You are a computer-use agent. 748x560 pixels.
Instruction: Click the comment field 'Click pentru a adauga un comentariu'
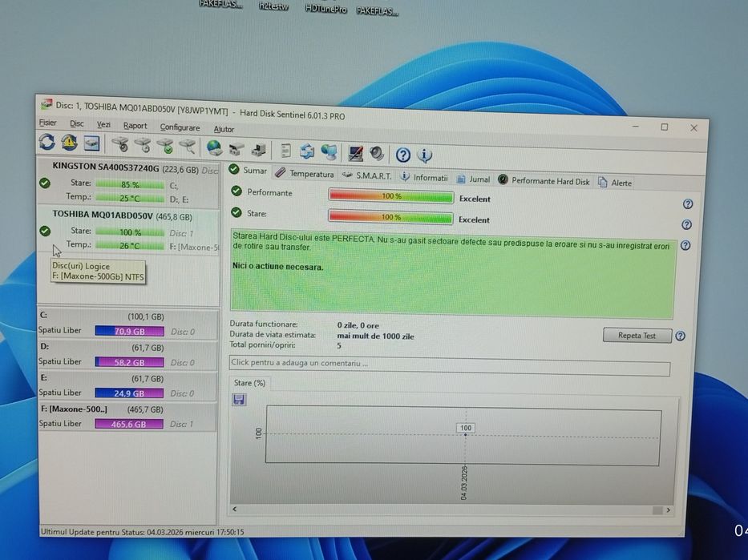pos(450,365)
